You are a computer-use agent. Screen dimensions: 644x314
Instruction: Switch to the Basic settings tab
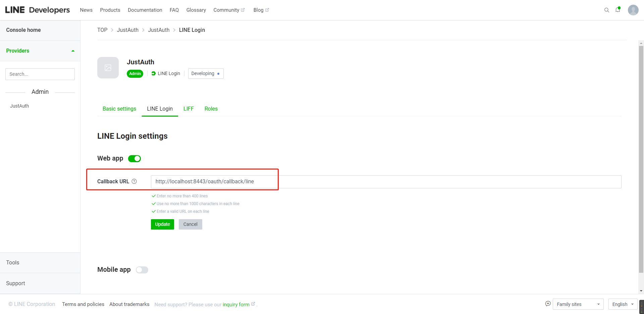[x=119, y=109]
